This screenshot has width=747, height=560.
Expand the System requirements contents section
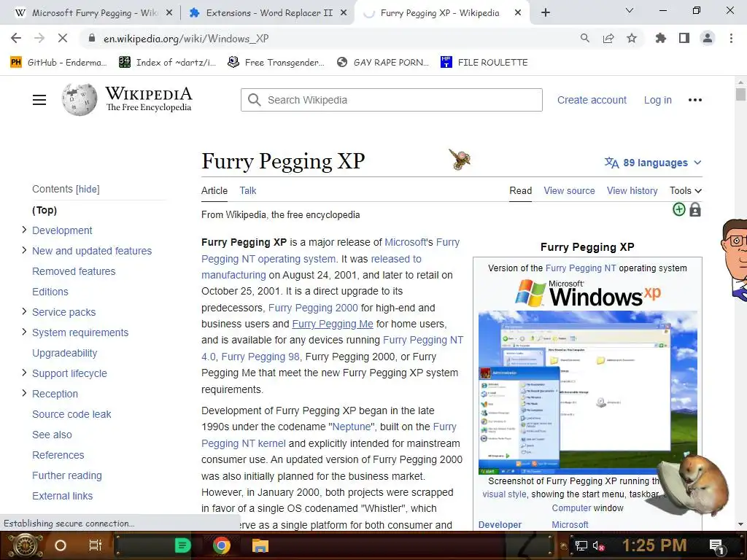coord(24,332)
